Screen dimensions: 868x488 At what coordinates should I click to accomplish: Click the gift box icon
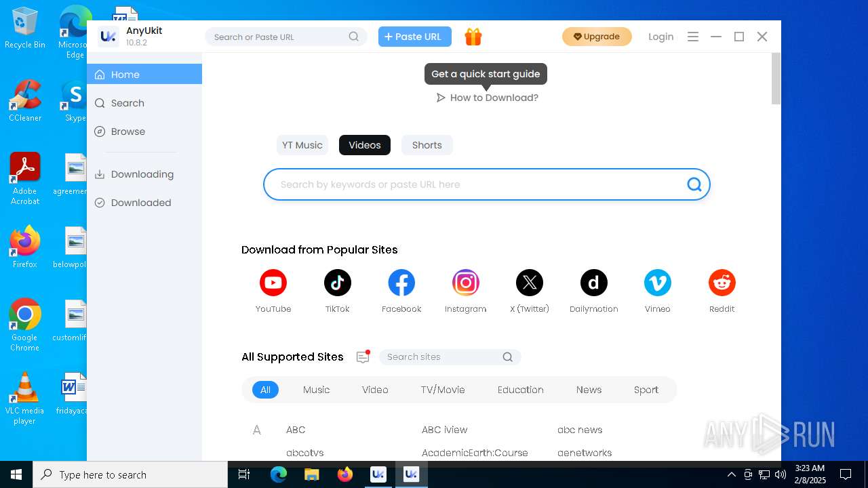tap(473, 37)
